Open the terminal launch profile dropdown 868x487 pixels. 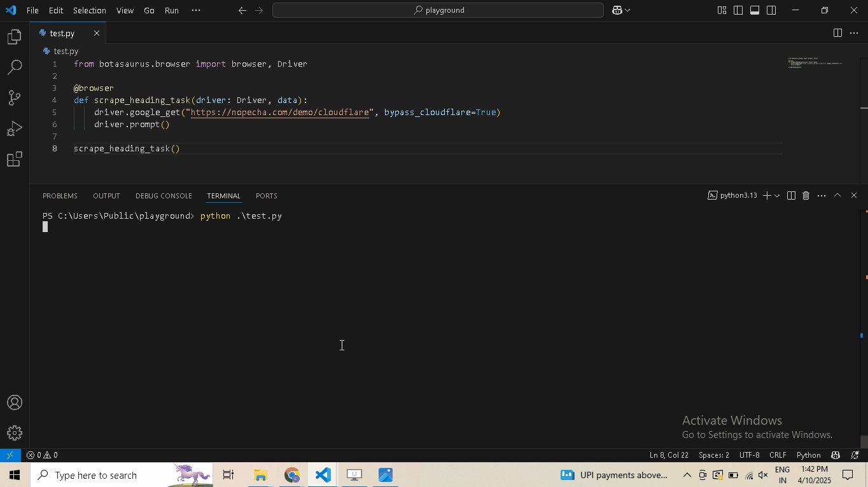coord(777,195)
